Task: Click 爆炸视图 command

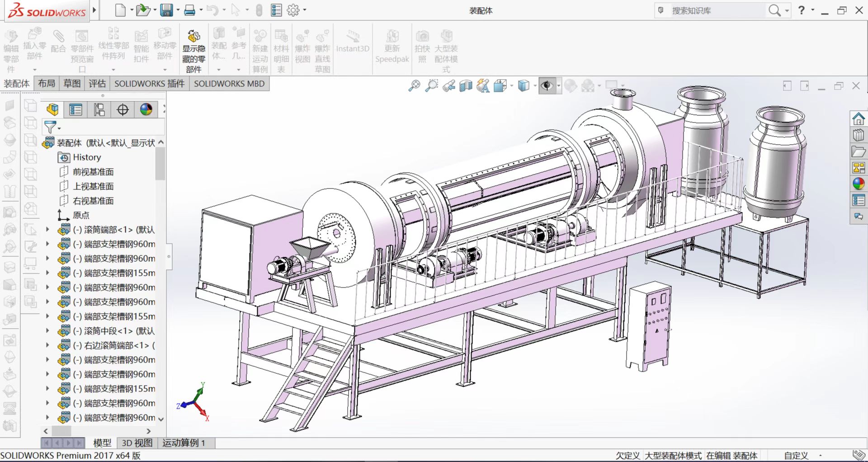Action: tap(302, 47)
